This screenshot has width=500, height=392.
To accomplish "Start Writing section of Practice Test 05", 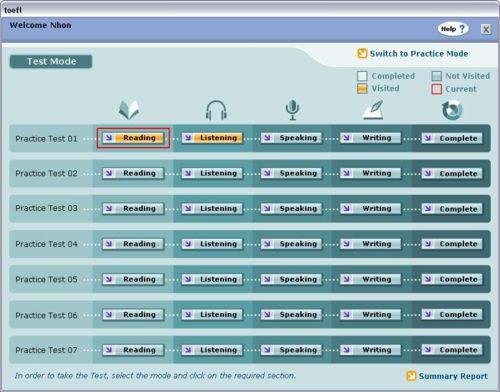I will 370,279.
